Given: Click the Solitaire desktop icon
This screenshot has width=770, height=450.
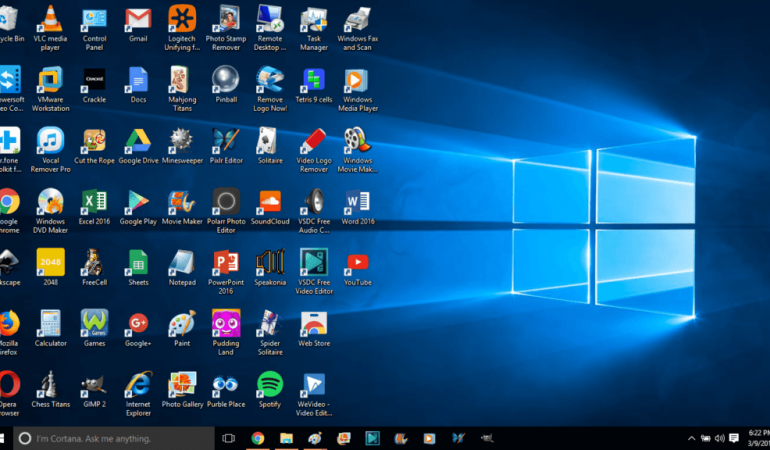Looking at the screenshot, I should tap(270, 141).
